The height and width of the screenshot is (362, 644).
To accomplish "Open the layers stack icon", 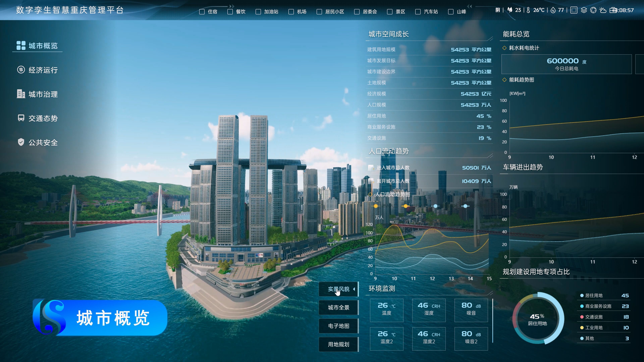I will pos(584,10).
